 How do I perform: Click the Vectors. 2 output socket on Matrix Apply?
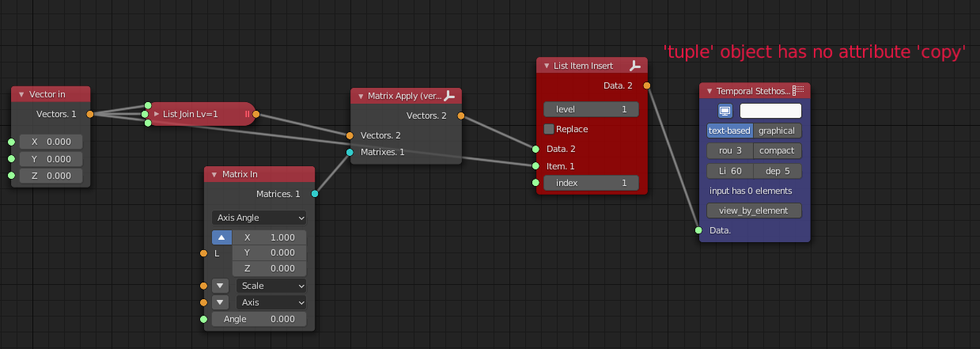point(460,116)
